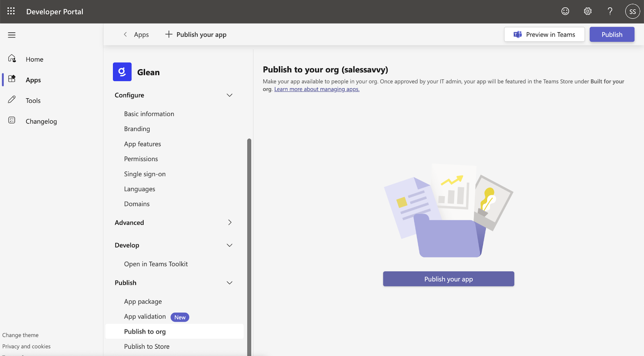Open settings gear in top bar

588,11
